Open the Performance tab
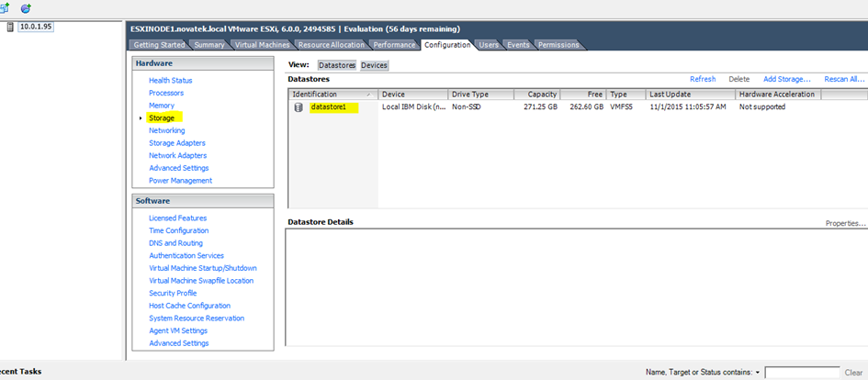 coord(394,45)
